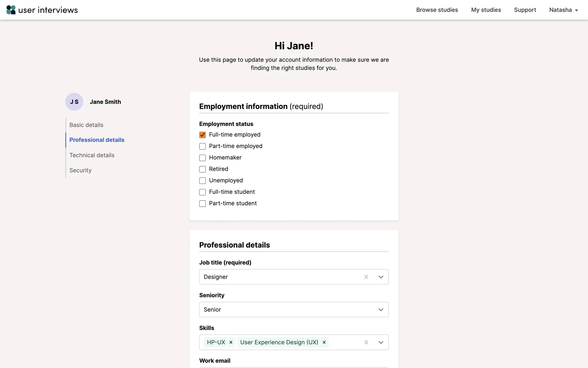Click the JS avatar circle

(74, 102)
